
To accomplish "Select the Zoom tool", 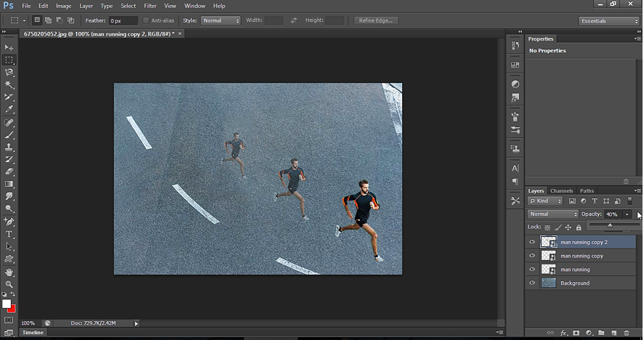I will pos(9,284).
